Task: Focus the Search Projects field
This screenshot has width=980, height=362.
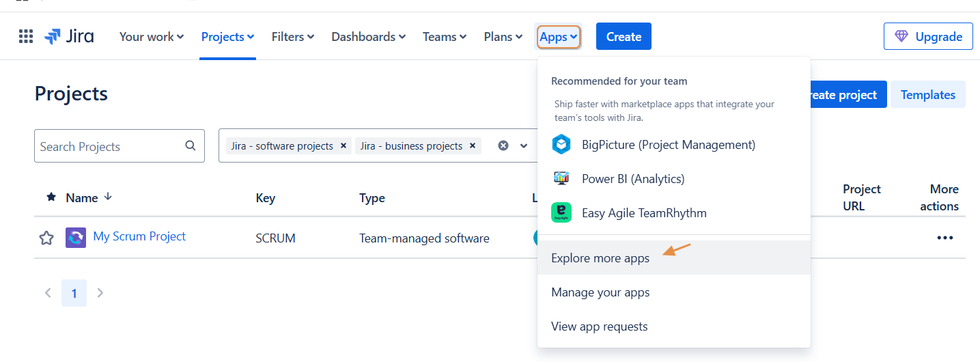Action: [x=109, y=146]
